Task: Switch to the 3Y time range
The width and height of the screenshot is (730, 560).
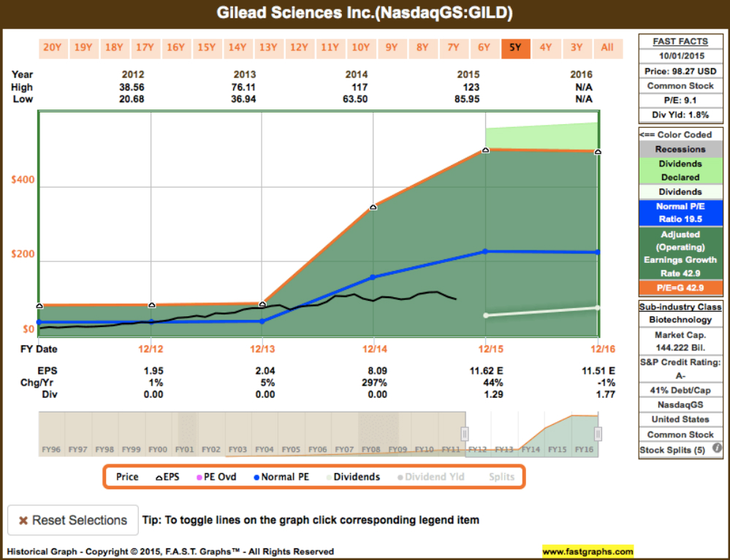Action: [x=577, y=48]
